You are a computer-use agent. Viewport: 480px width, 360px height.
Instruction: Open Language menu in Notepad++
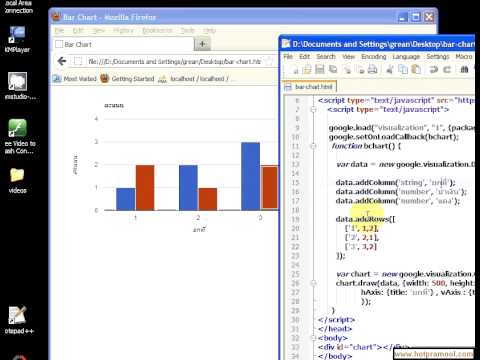pyautogui.click(x=406, y=56)
